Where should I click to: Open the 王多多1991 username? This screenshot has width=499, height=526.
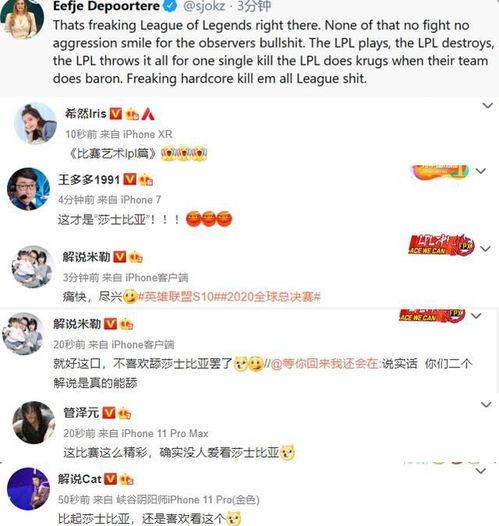coord(89,179)
